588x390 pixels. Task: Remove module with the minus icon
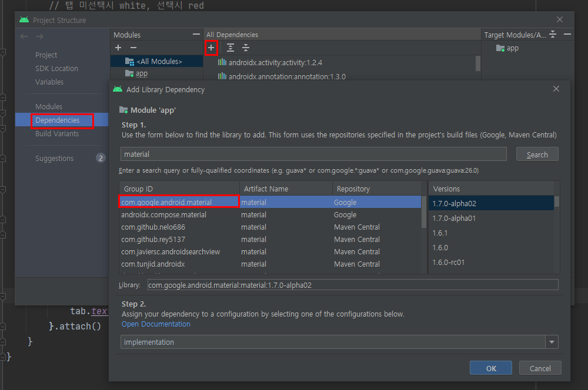click(x=133, y=48)
